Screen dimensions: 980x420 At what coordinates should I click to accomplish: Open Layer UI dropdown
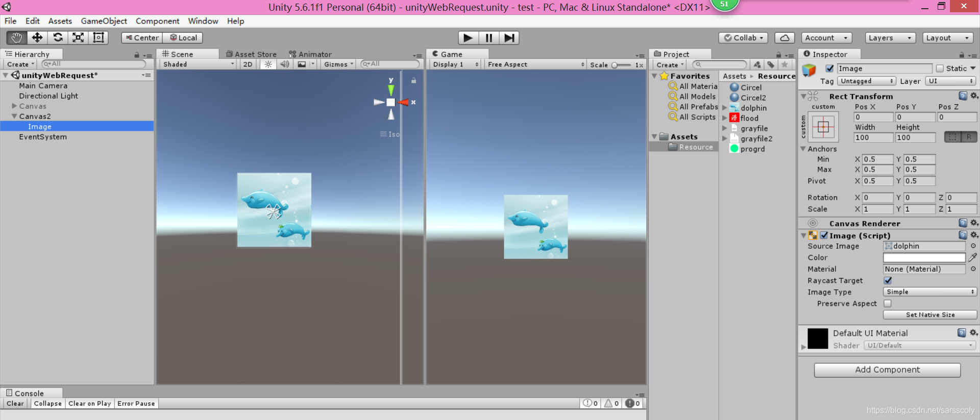(x=950, y=81)
